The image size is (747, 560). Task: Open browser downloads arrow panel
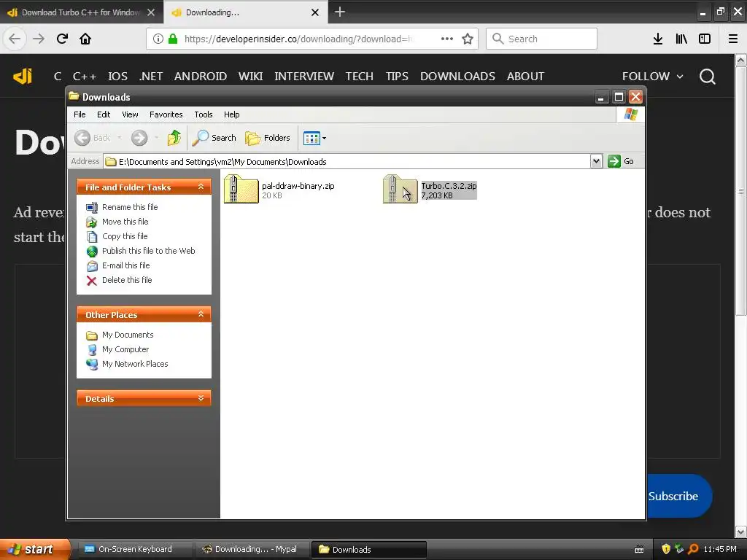pos(658,39)
